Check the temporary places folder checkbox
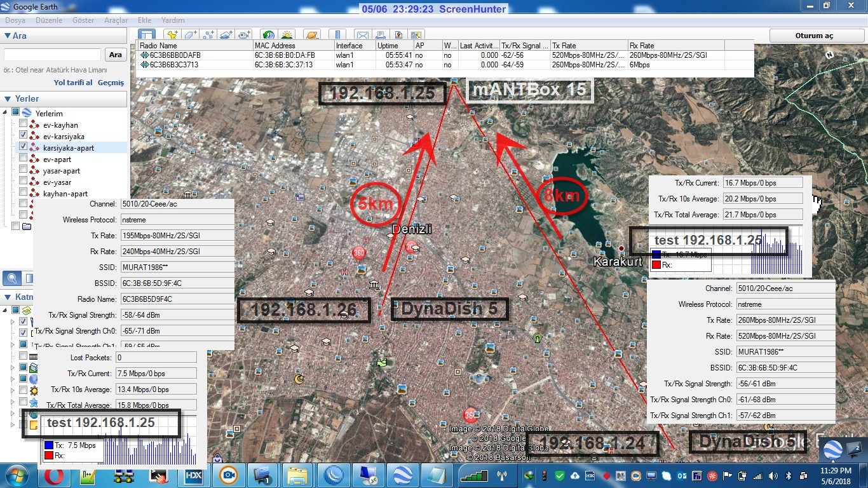The image size is (868, 488). pos(16,226)
